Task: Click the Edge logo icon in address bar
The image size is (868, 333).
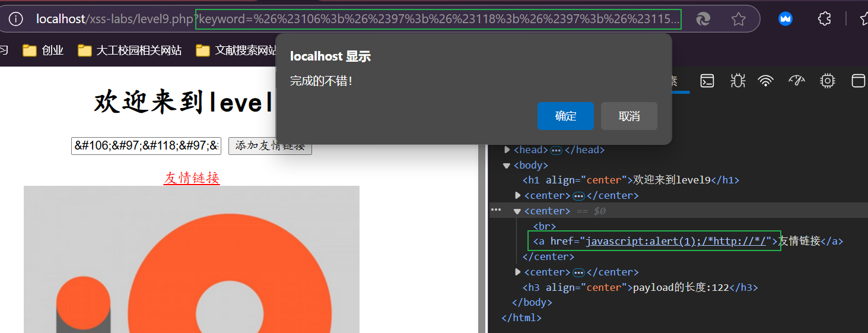Action: coord(703,19)
